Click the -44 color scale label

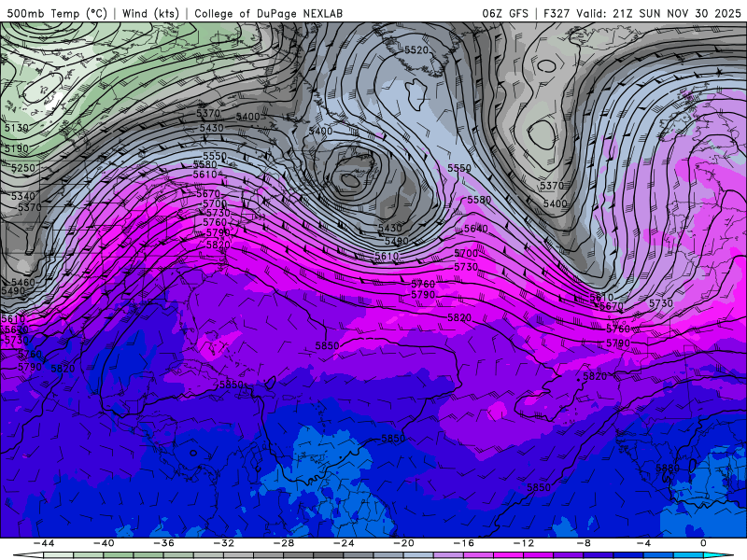[44, 543]
